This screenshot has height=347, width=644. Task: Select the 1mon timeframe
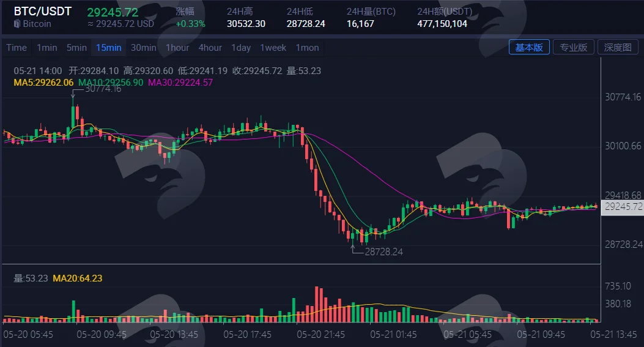[x=307, y=48]
